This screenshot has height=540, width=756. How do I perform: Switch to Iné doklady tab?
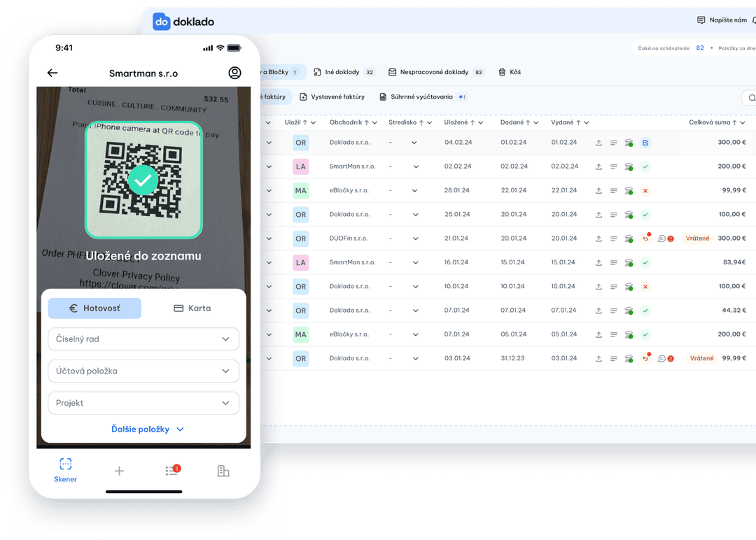coord(344,72)
